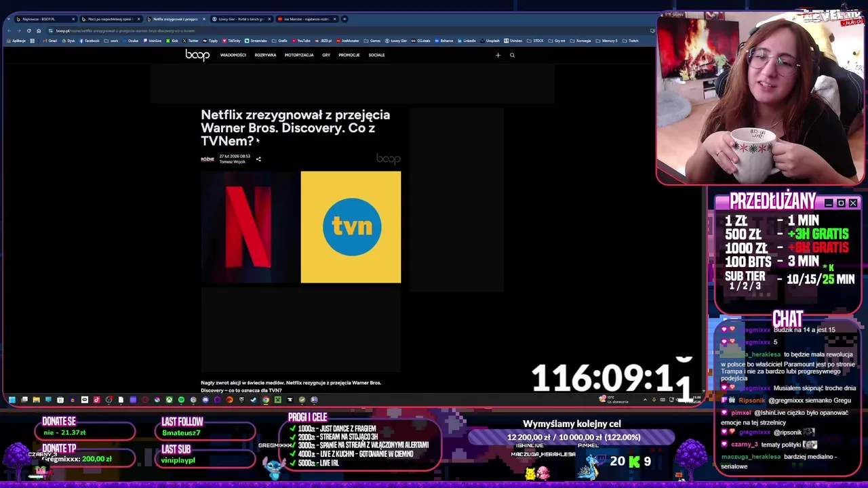
Task: Expand the Grafik bookmarks folder
Action: click(280, 41)
